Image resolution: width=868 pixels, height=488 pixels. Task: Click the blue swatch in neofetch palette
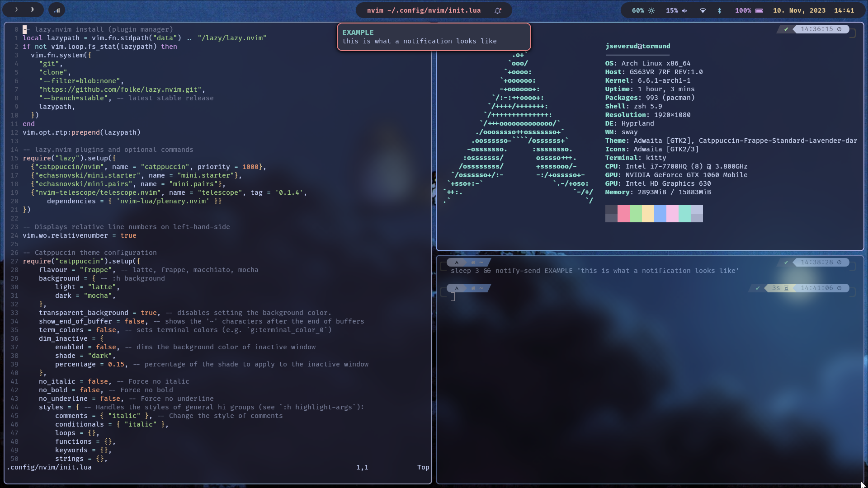pos(660,214)
